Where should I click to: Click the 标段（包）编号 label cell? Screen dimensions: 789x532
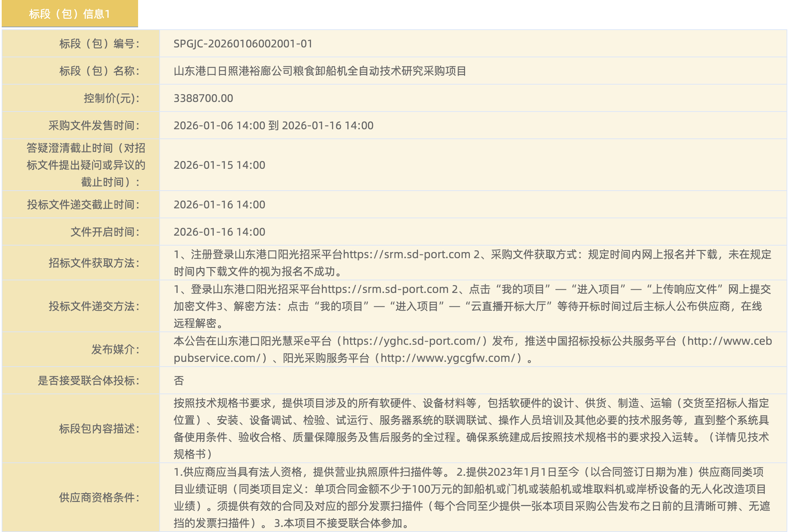click(x=99, y=44)
